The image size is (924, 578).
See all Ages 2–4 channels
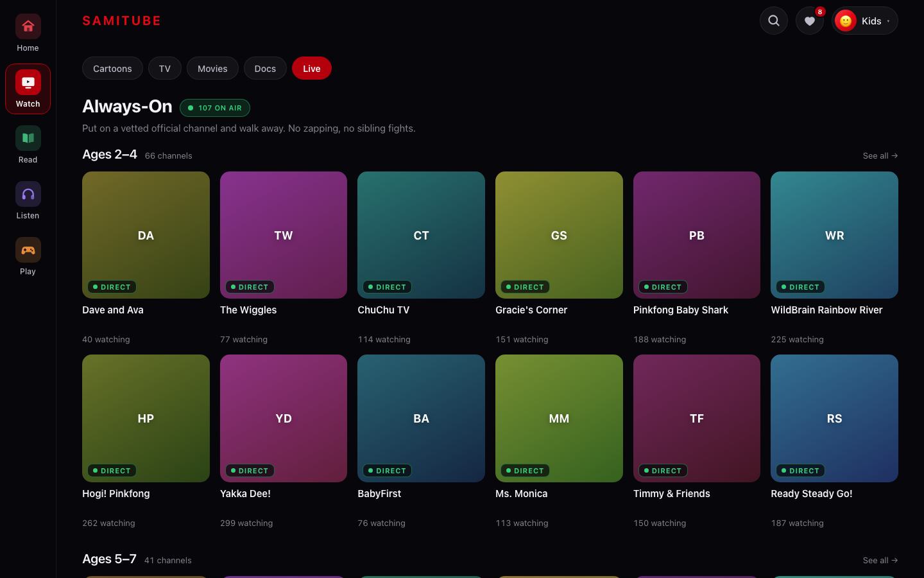880,155
